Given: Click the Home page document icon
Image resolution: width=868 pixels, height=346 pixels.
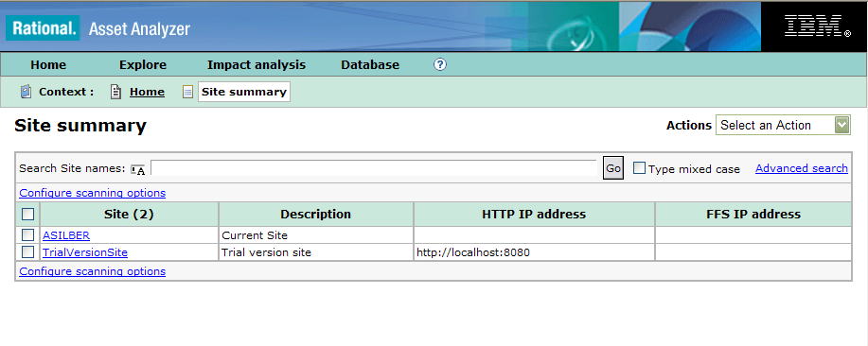Looking at the screenshot, I should point(115,92).
